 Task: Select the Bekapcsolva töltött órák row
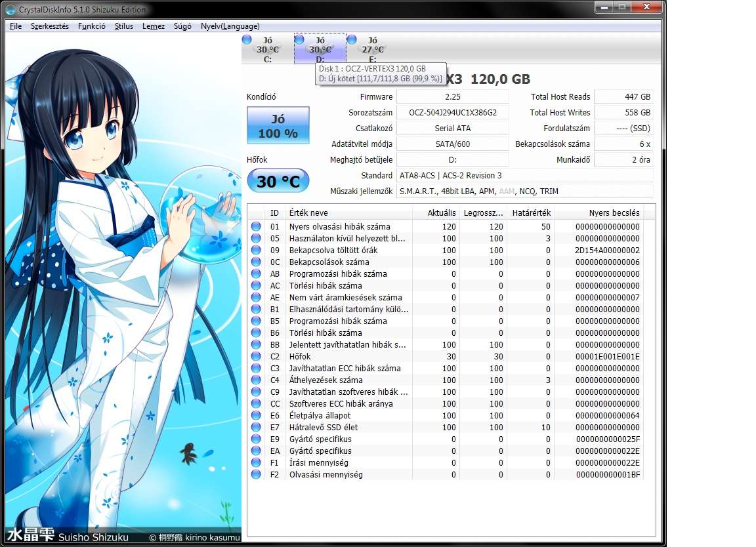(x=446, y=250)
